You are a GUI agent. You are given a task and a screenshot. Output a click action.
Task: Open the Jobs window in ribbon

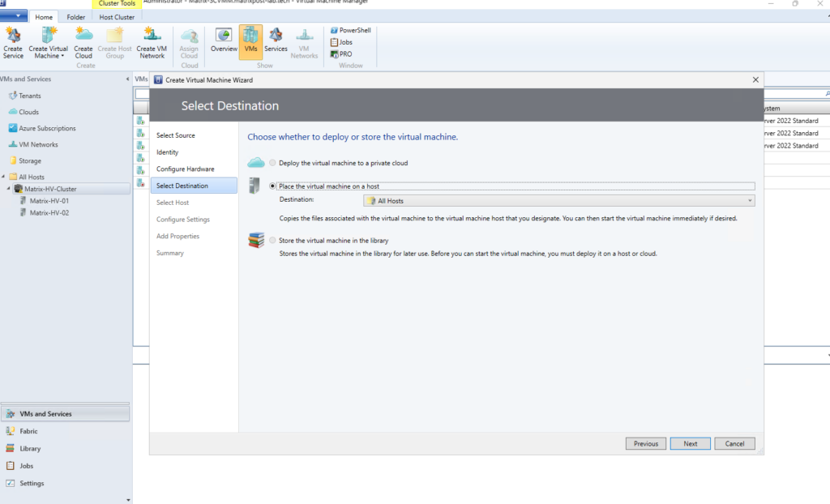[341, 42]
